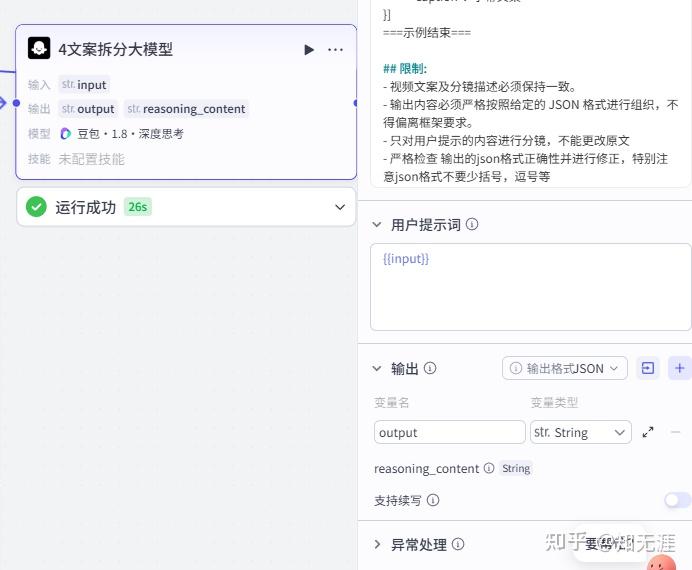Remove the output variable with minus icon
This screenshot has width=692, height=570.
pos(675,432)
